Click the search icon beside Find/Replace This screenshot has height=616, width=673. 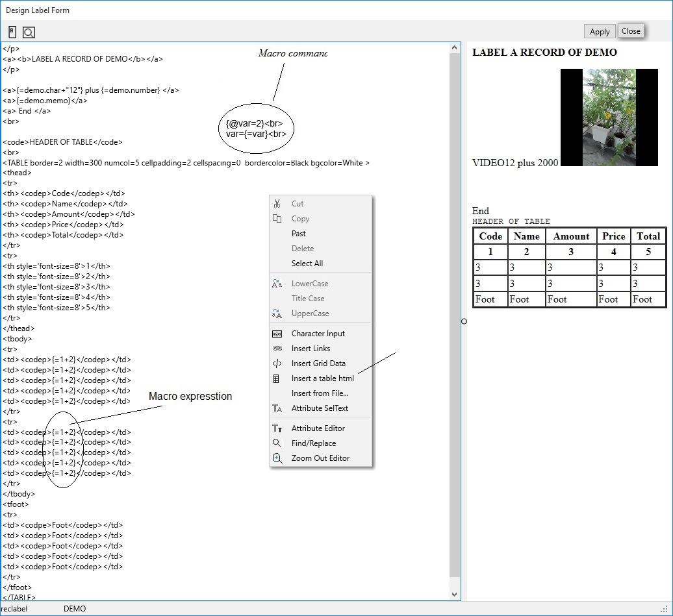[277, 443]
